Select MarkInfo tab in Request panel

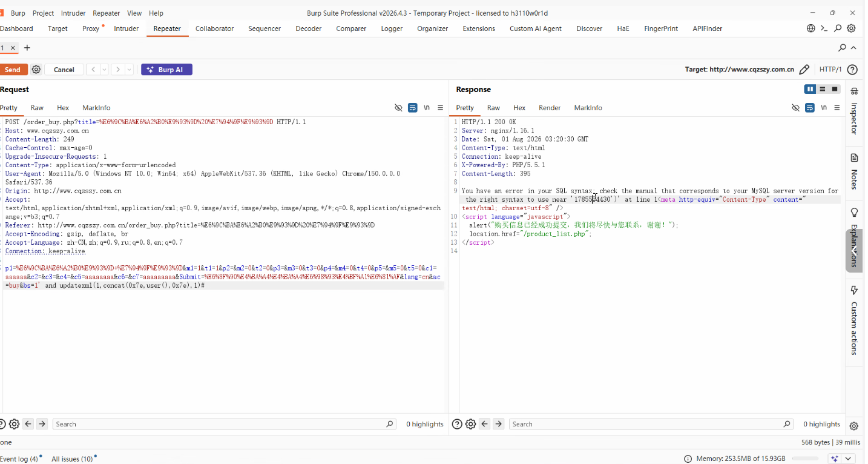(96, 108)
